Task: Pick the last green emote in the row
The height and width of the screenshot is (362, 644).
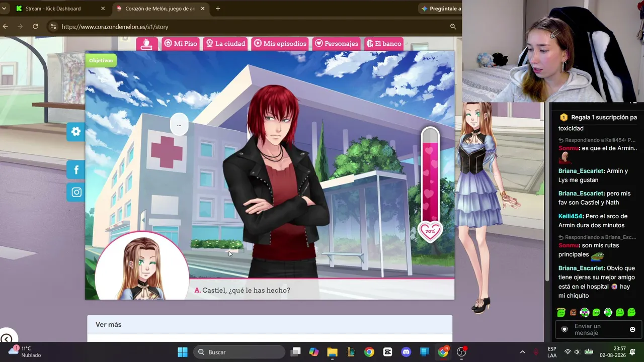Action: (x=632, y=312)
